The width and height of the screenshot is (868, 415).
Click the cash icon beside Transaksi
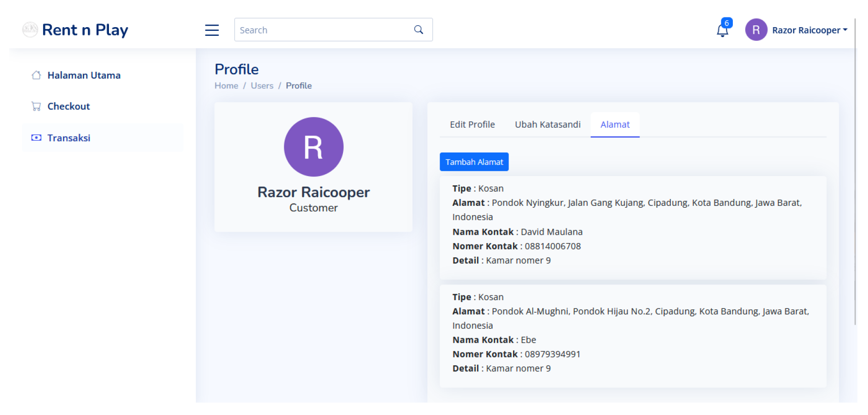point(36,138)
